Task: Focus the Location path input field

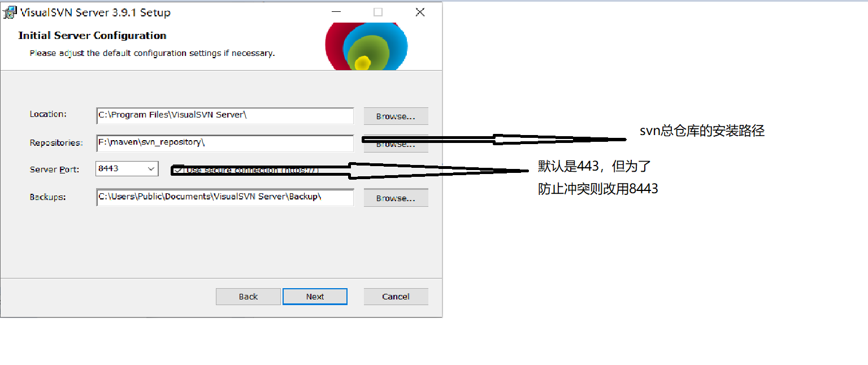Action: tap(225, 115)
